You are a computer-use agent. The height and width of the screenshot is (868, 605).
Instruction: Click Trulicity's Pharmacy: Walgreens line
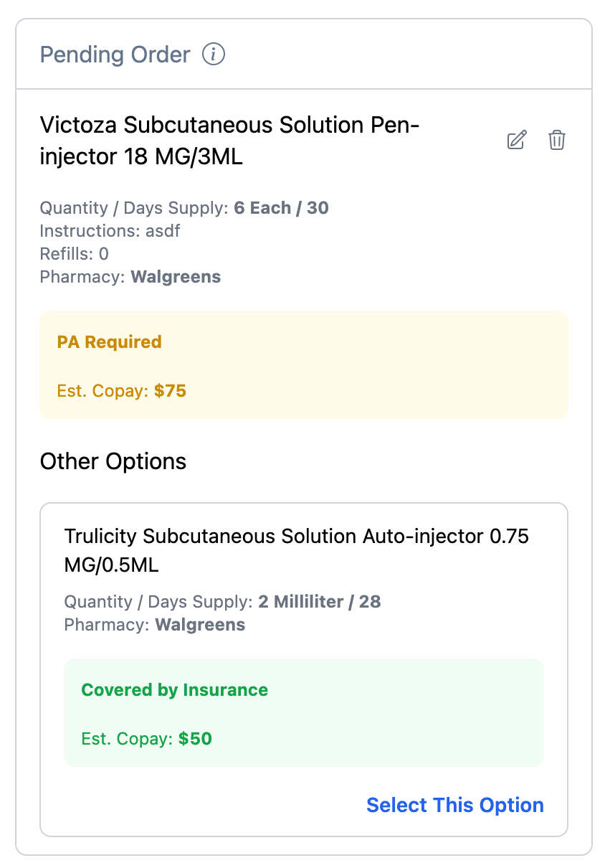pos(155,625)
